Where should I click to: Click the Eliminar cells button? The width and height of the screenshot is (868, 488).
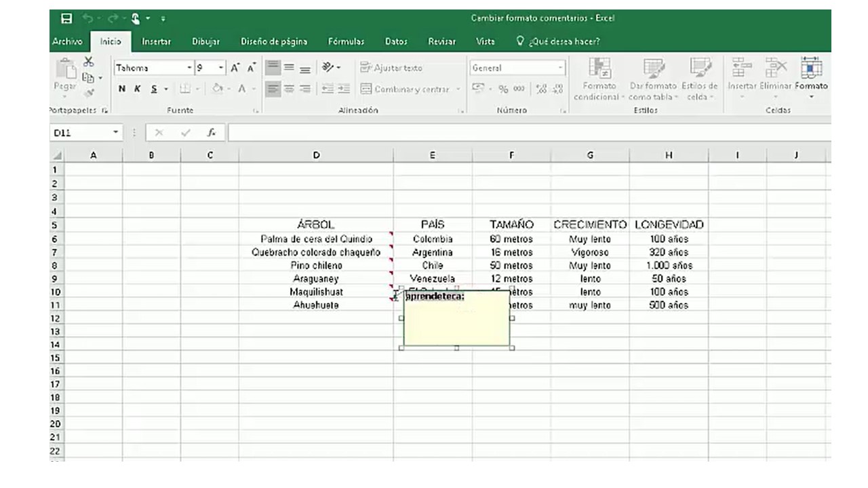(775, 79)
